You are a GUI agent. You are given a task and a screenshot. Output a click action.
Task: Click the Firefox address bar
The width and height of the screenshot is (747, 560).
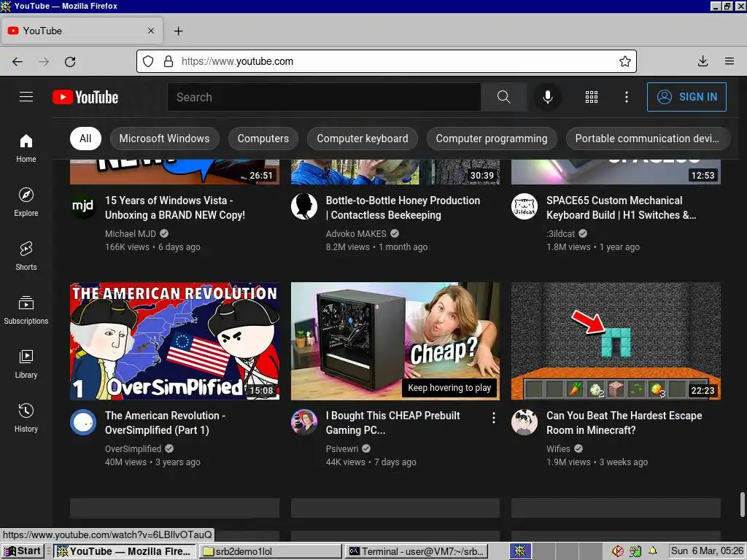(x=387, y=61)
